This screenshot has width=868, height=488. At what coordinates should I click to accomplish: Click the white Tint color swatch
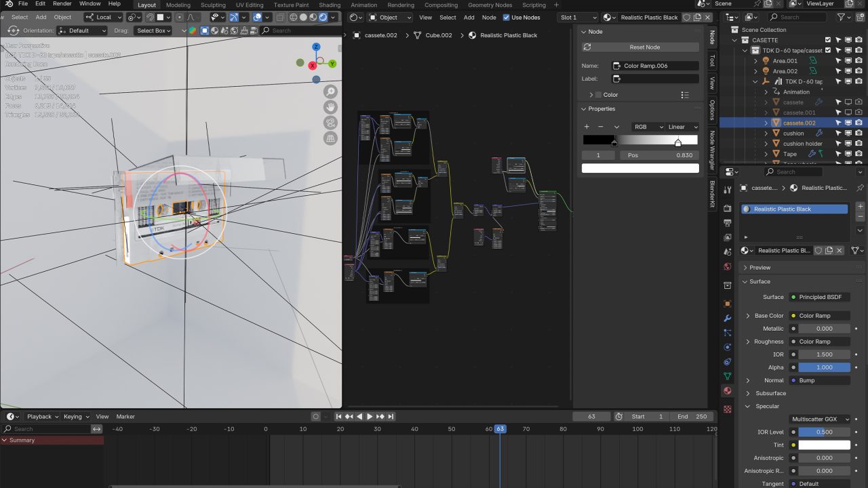(824, 445)
